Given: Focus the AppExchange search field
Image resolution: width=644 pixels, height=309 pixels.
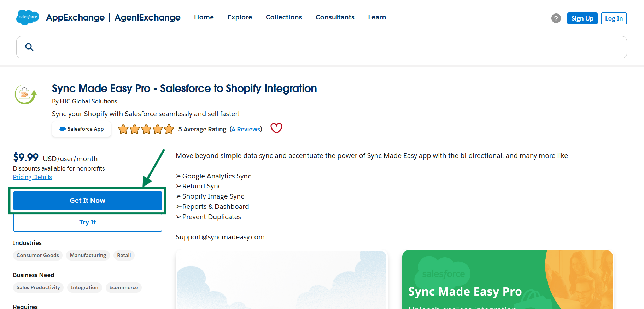Looking at the screenshot, I should point(322,47).
